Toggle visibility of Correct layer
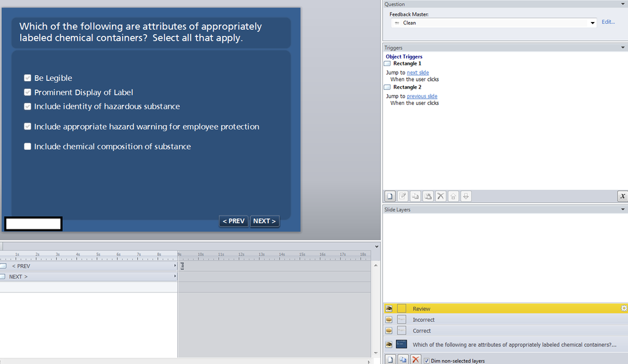 389,331
